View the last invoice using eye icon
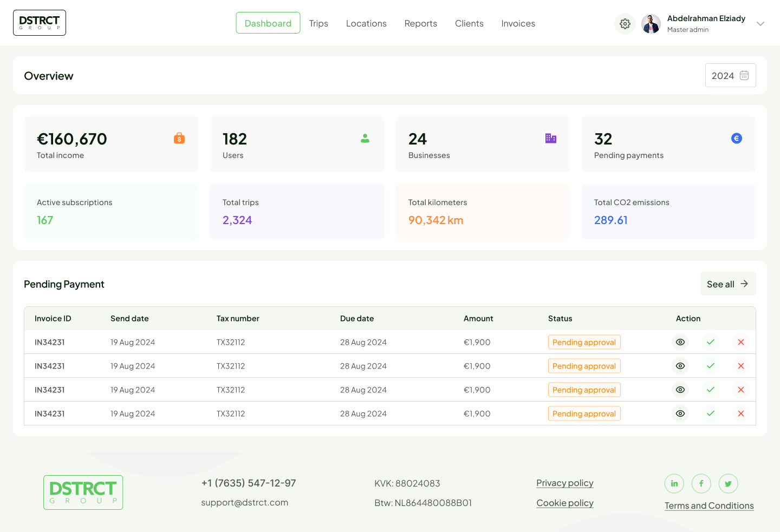This screenshot has height=532, width=780. coord(680,413)
